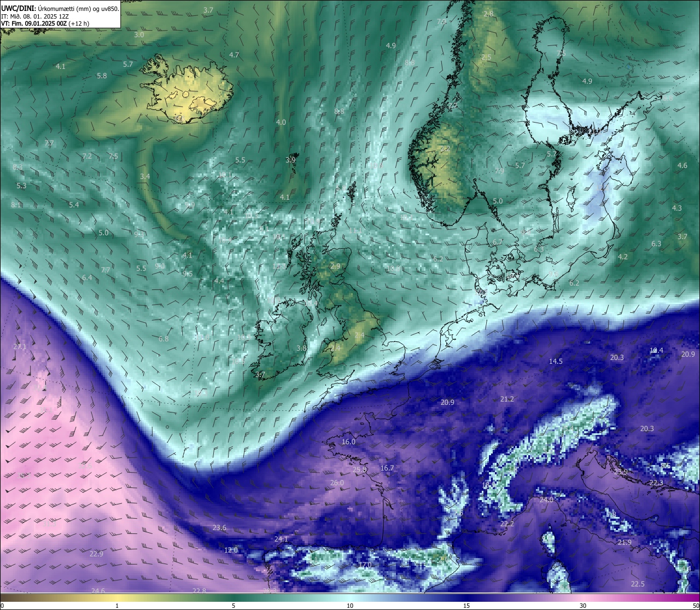This screenshot has width=700, height=610.
Task: Click the 16.0 value label
Action: click(x=348, y=441)
